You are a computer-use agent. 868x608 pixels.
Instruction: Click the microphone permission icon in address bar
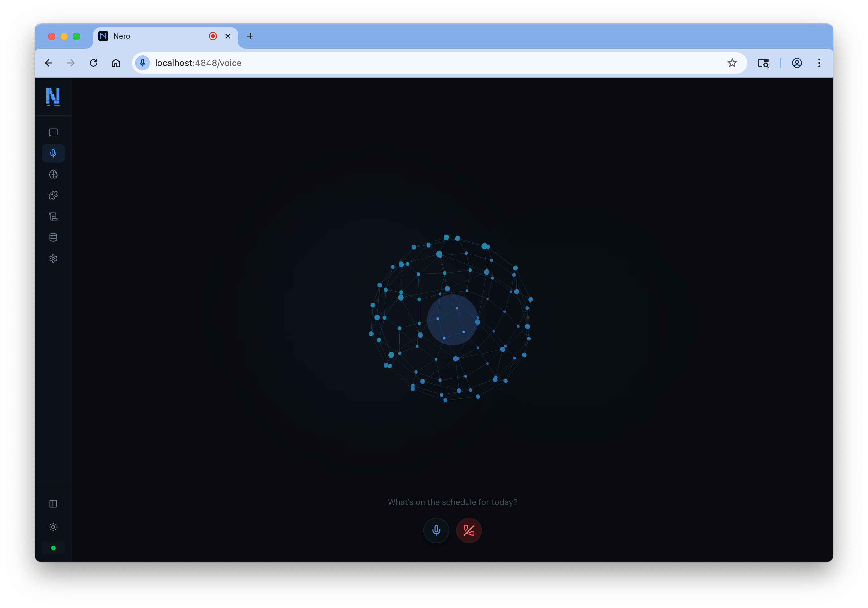point(143,63)
